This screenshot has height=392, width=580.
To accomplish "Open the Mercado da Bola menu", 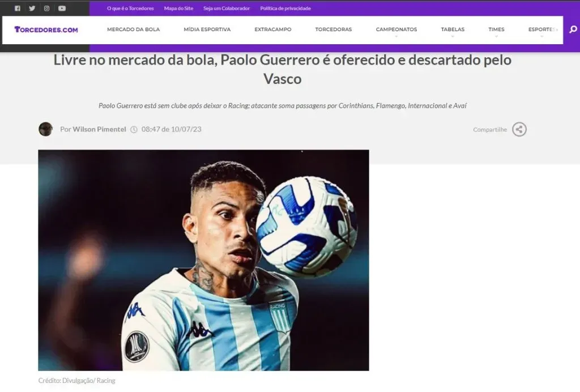I will (134, 29).
